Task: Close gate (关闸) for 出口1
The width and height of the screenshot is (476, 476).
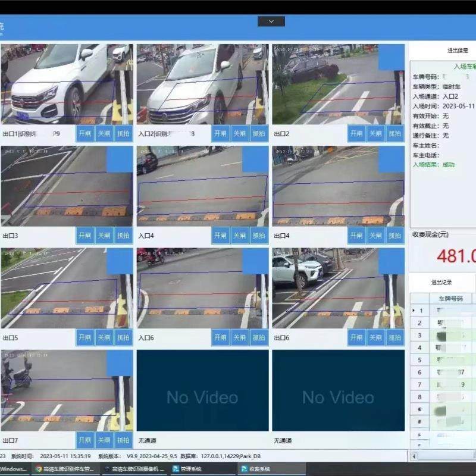Action: coord(104,133)
